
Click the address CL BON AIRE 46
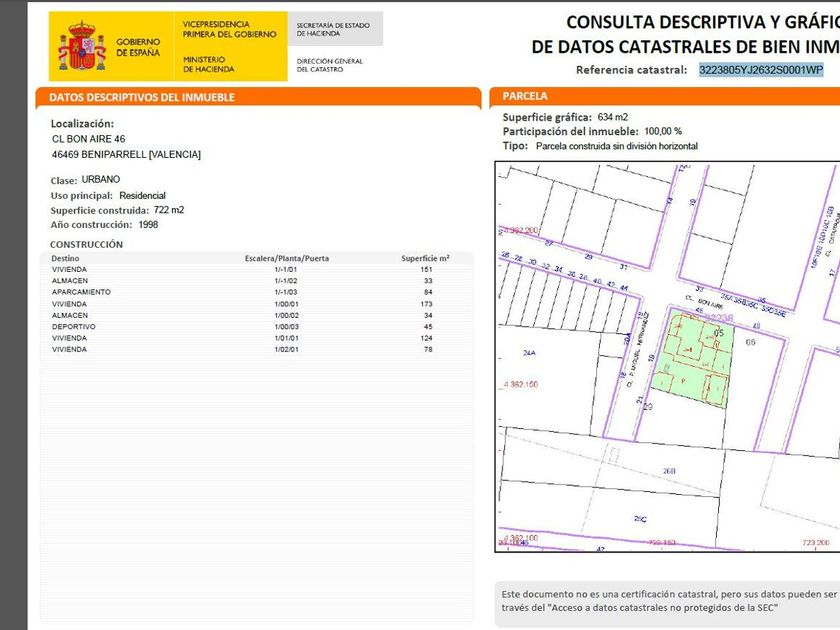[x=88, y=139]
